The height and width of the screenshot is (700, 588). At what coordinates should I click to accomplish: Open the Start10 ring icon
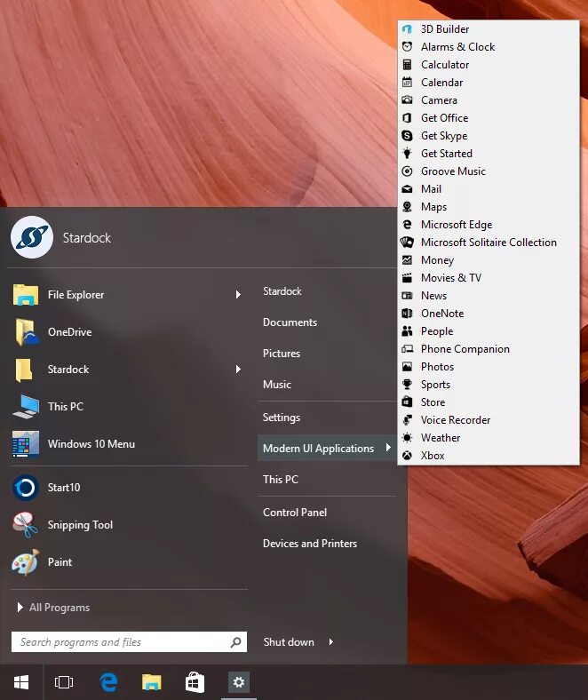pos(26,488)
